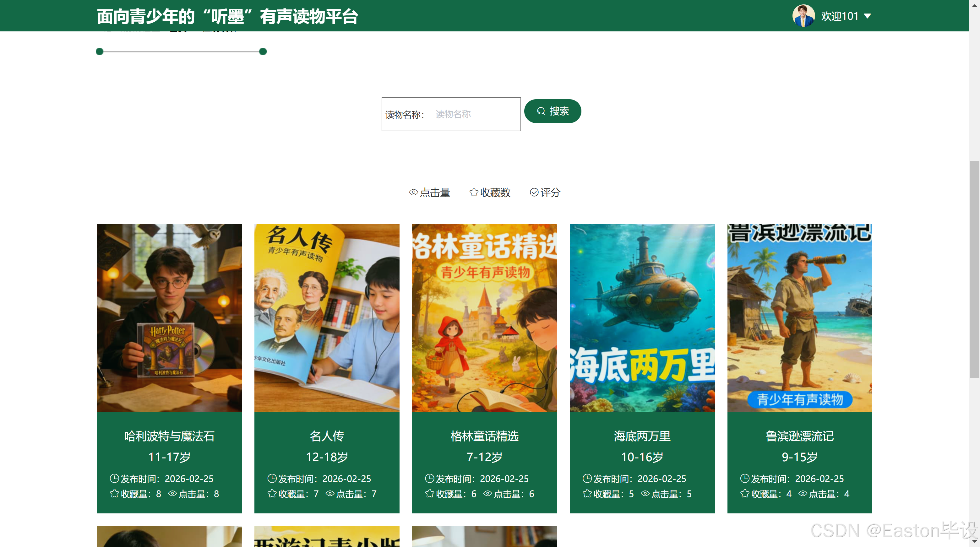The height and width of the screenshot is (547, 980).
Task: Click check-circle icon next to 评分 sort
Action: pos(534,192)
